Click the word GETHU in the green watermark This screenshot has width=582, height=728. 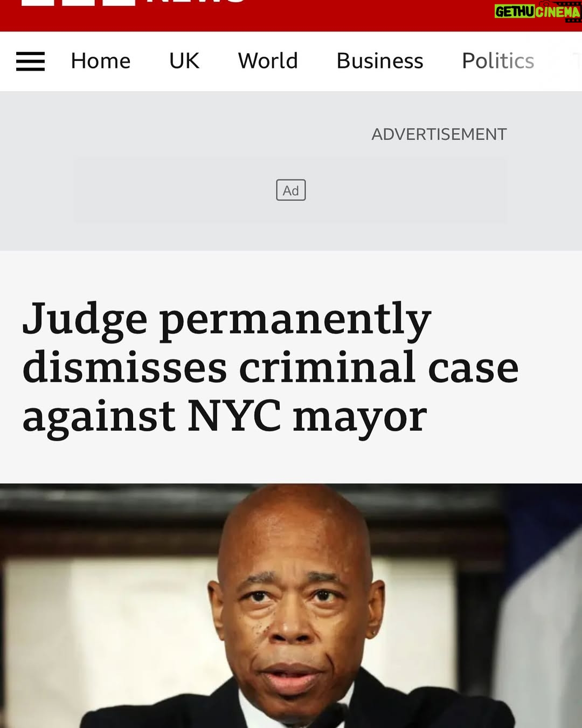tap(515, 11)
